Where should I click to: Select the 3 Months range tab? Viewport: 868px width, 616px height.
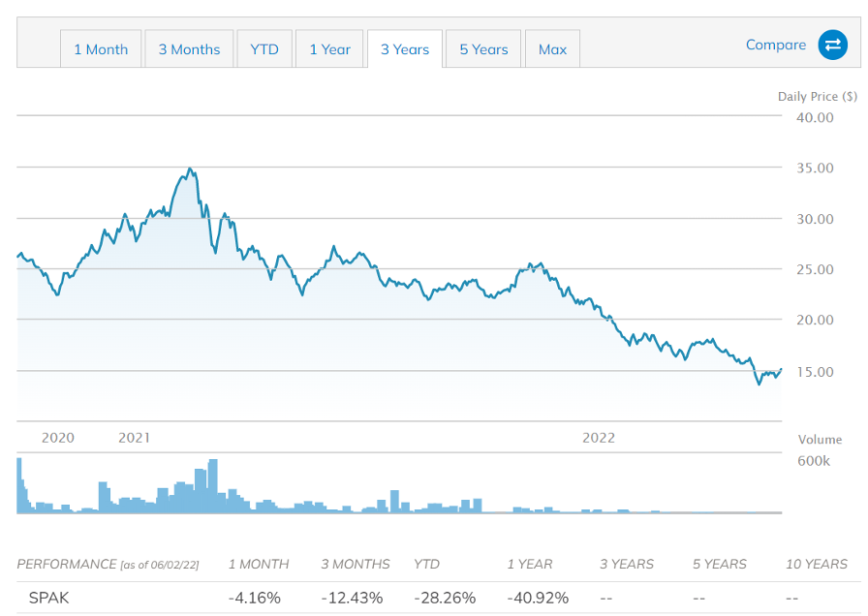[x=189, y=49]
